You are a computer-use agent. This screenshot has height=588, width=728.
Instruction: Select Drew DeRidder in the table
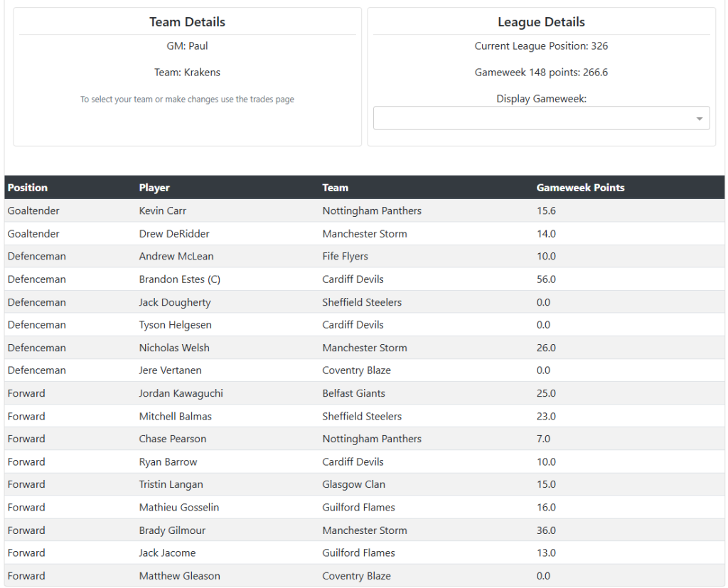pyautogui.click(x=174, y=233)
